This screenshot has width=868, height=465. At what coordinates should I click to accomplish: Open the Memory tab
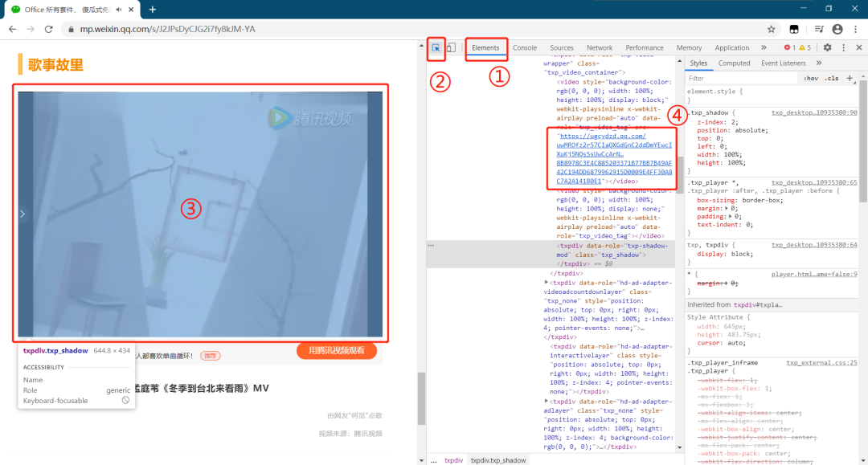click(x=690, y=47)
